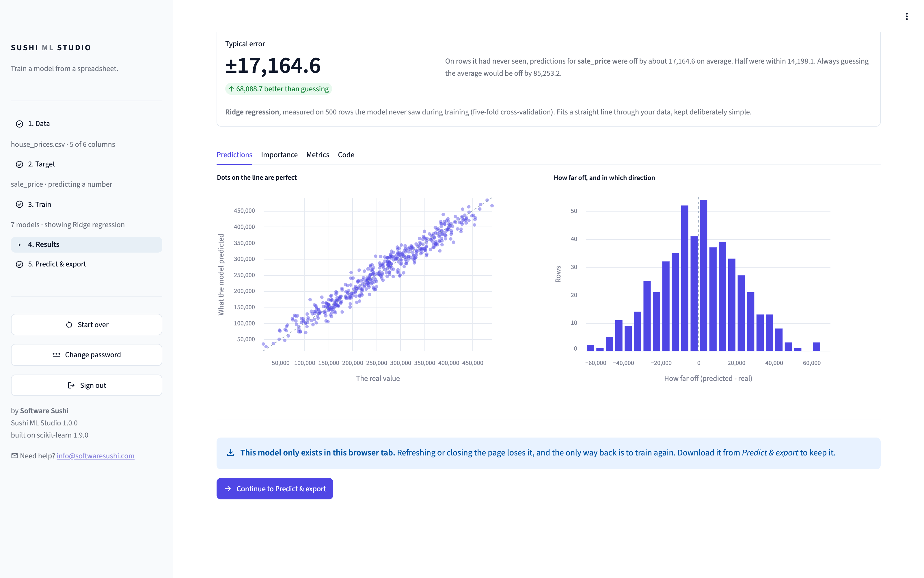Go to the 1. Data step
Viewport: 924px width, 578px height.
pyautogui.click(x=86, y=124)
